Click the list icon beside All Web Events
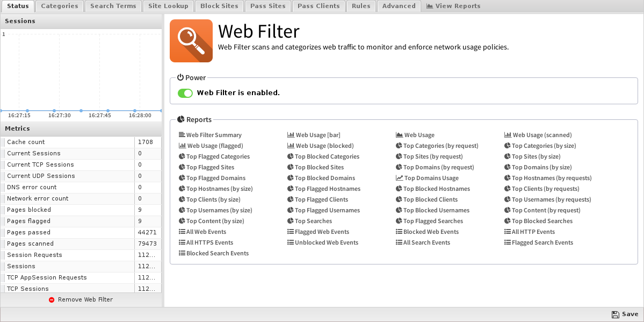Viewport: 644px width, 322px height. coord(182,232)
